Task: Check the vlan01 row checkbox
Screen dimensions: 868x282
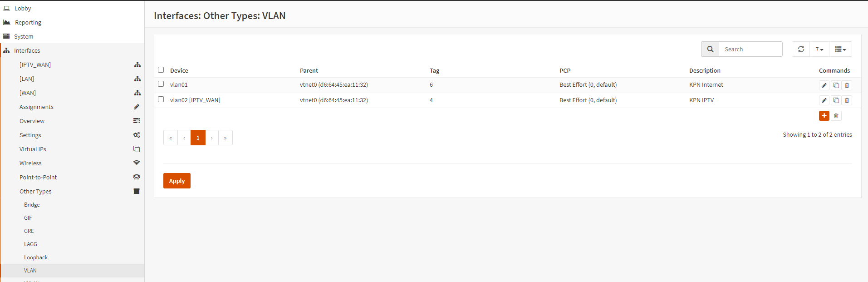Action: tap(161, 84)
